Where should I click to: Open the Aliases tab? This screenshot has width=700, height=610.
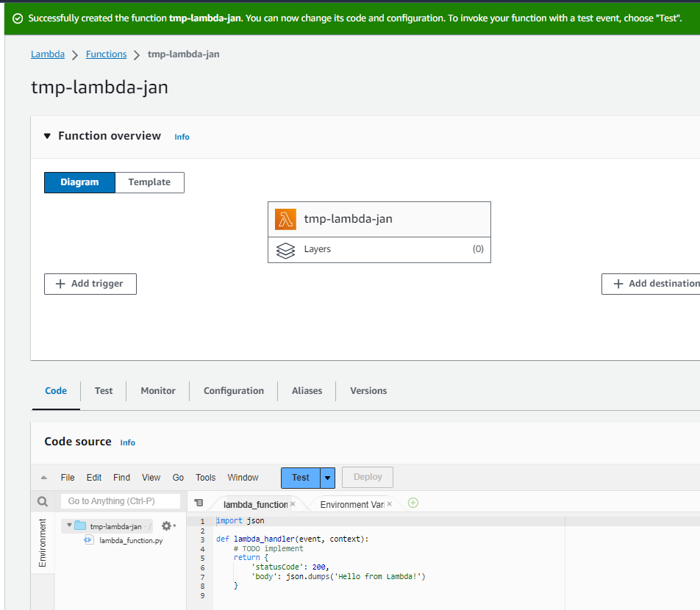(x=307, y=391)
